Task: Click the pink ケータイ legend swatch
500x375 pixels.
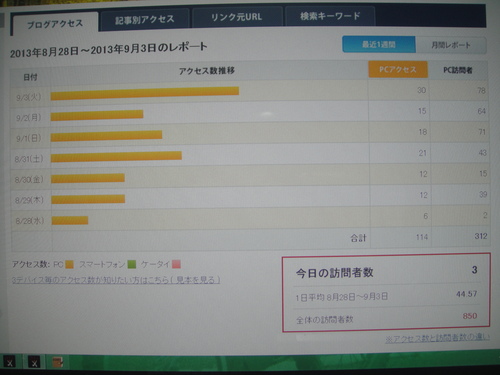Action: [x=176, y=265]
